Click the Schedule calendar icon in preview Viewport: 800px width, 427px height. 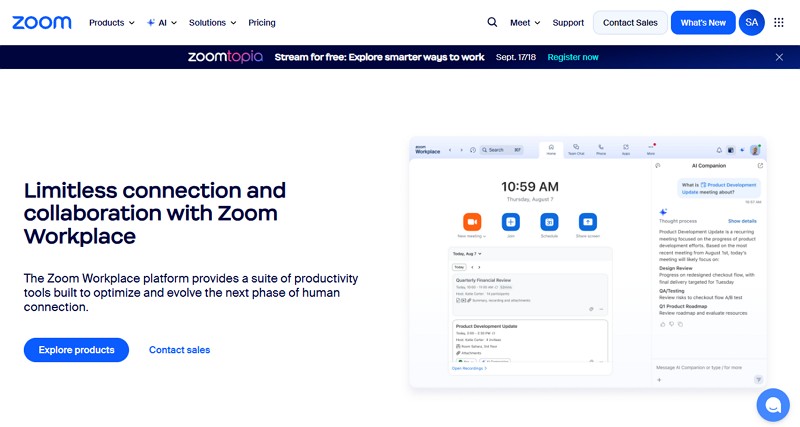tap(549, 222)
